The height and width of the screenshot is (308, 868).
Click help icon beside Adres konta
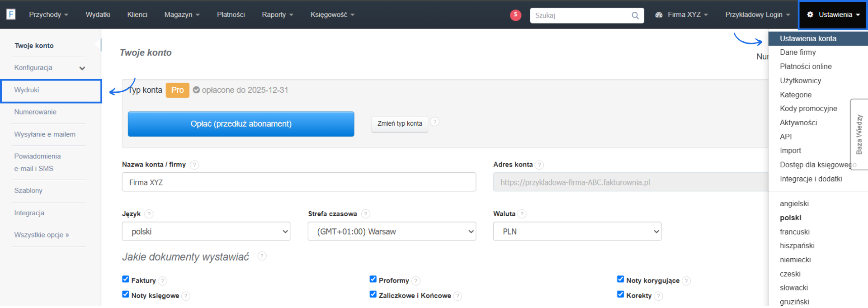(x=539, y=165)
